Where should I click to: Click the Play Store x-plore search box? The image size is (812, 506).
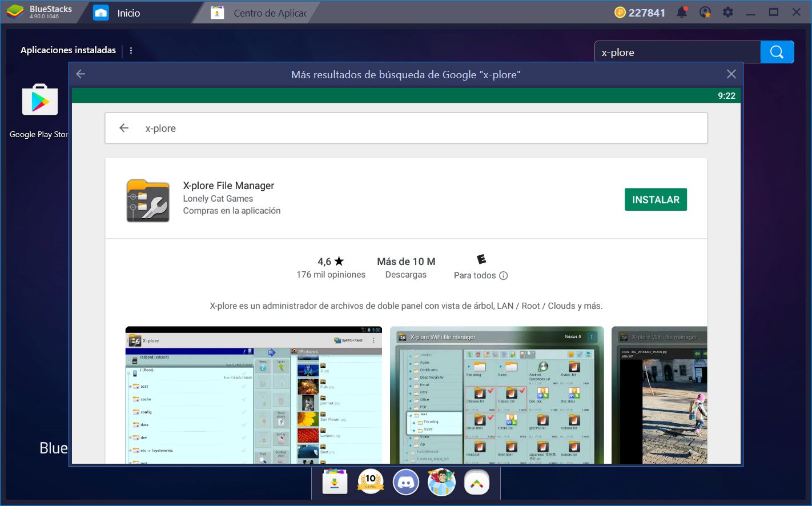pos(406,128)
